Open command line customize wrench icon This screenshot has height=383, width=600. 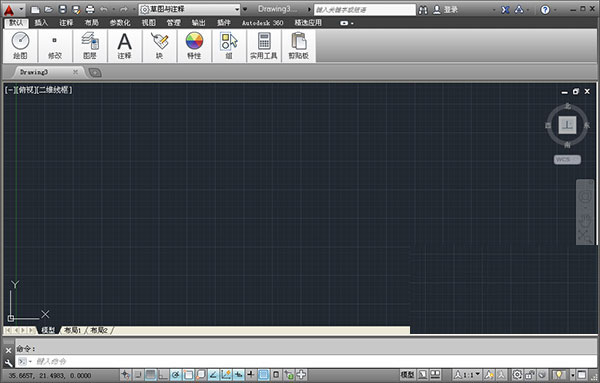pos(8,362)
